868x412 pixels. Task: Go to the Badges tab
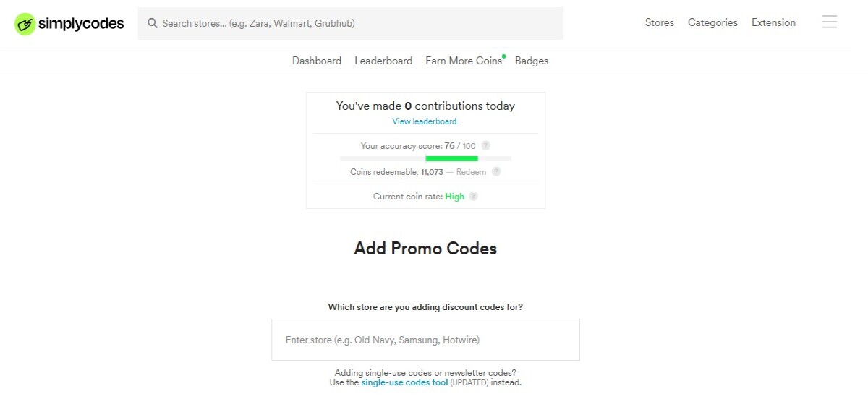532,61
